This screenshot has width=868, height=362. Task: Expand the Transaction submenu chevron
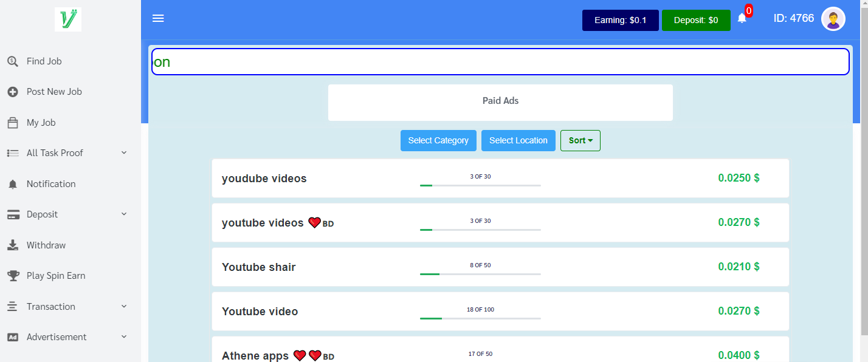tap(124, 306)
